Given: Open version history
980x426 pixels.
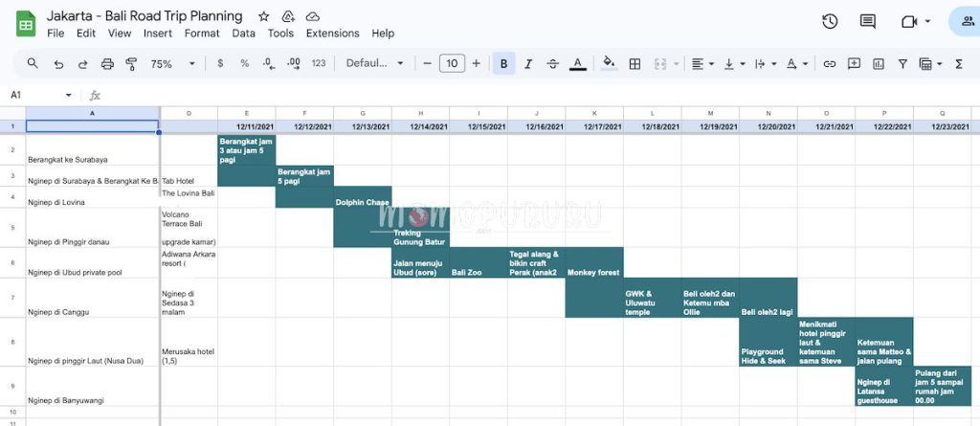Looking at the screenshot, I should (830, 21).
